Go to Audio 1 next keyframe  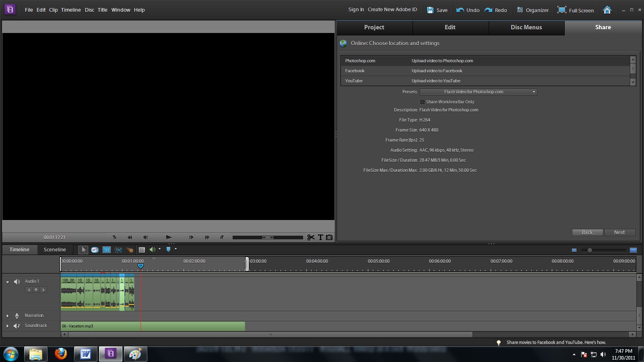43,290
